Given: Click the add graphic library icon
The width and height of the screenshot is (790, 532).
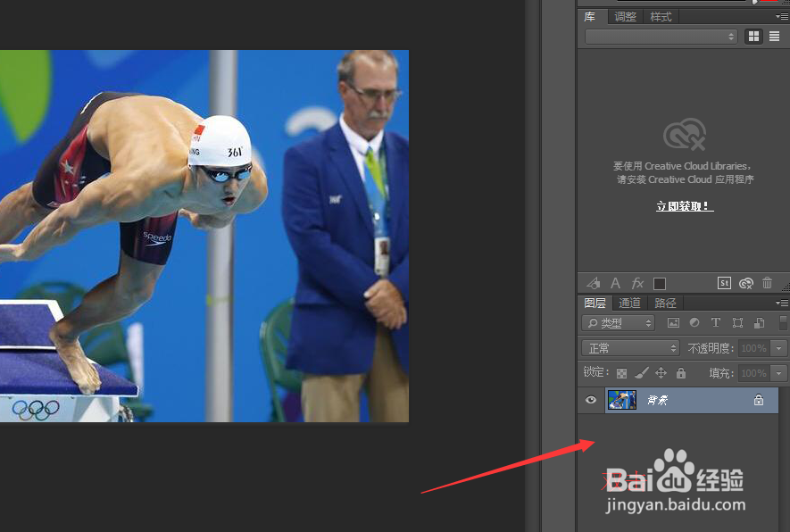Looking at the screenshot, I should tap(594, 283).
